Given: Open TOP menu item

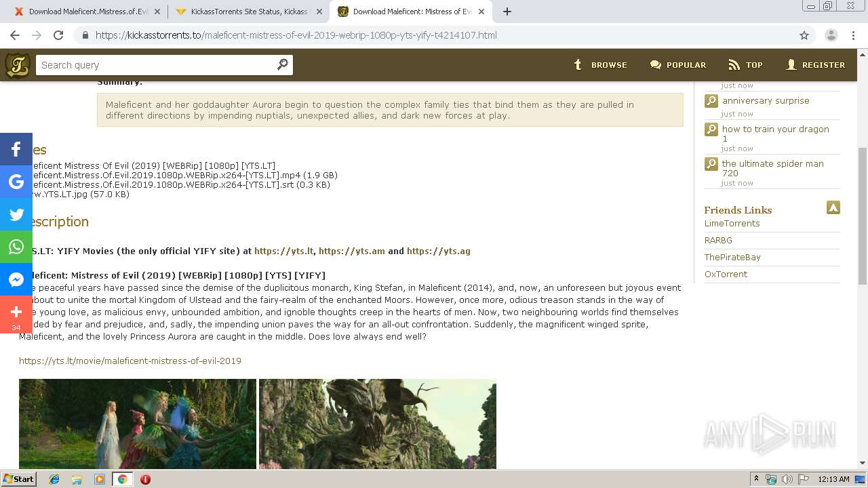Looking at the screenshot, I should (x=754, y=65).
